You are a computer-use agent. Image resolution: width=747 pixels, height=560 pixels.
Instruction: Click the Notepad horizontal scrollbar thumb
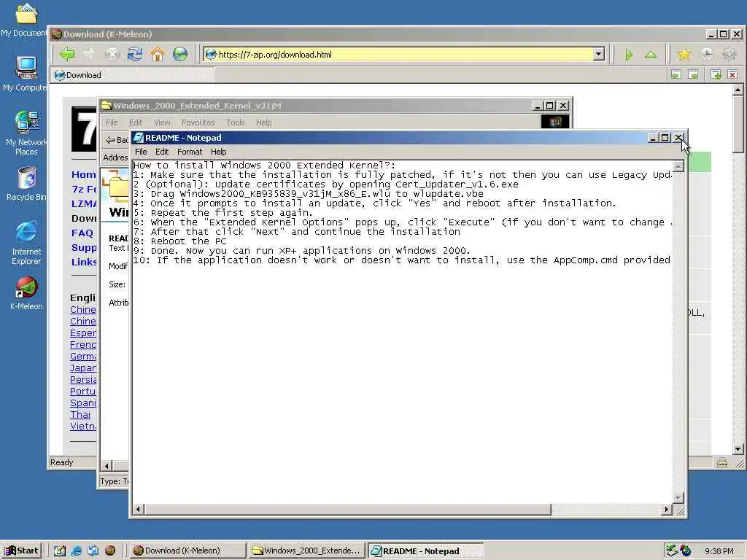pos(347,510)
